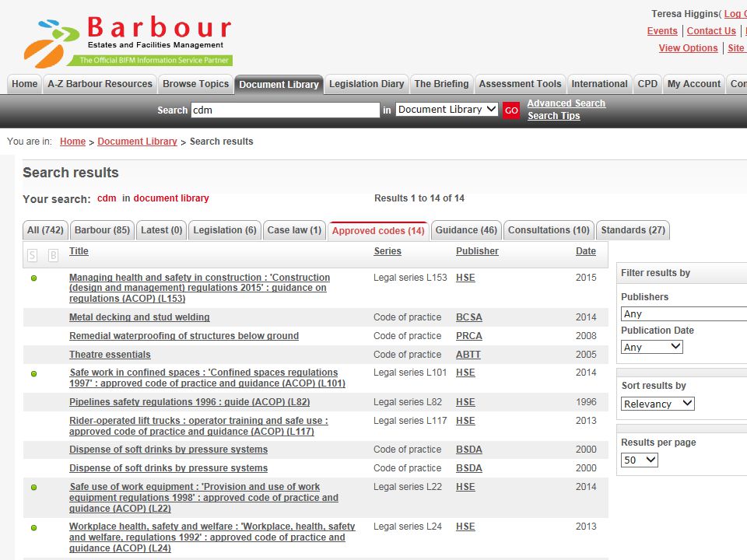Open the My Account tab
Viewport: 747px width, 560px height.
pos(693,84)
